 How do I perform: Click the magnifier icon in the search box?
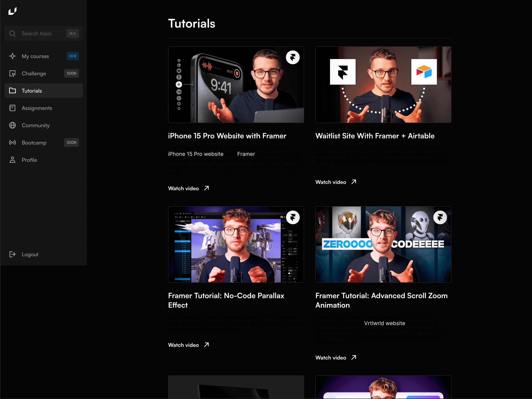pos(12,33)
